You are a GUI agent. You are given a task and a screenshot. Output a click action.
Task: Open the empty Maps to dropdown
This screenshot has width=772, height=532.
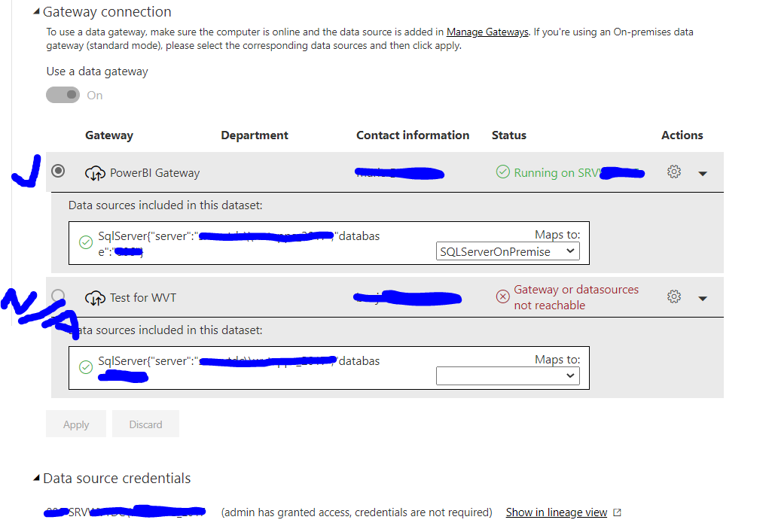(x=508, y=376)
